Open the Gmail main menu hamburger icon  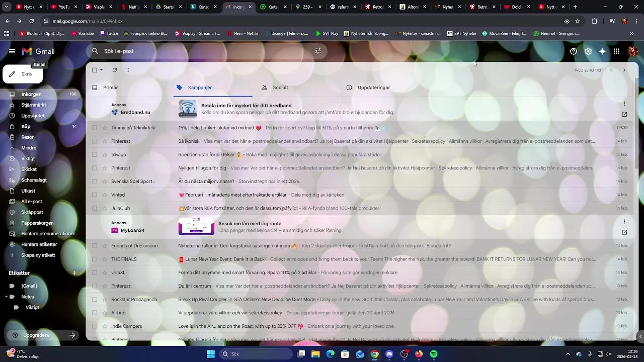[12, 51]
